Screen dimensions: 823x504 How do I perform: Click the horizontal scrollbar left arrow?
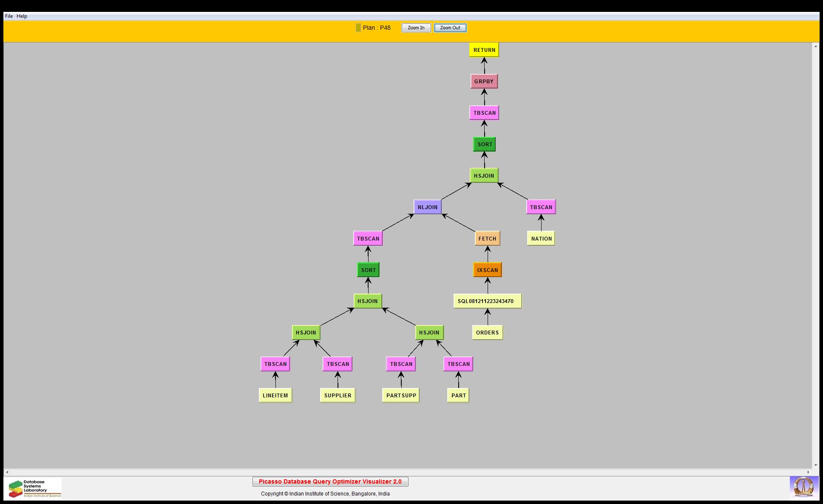point(7,472)
